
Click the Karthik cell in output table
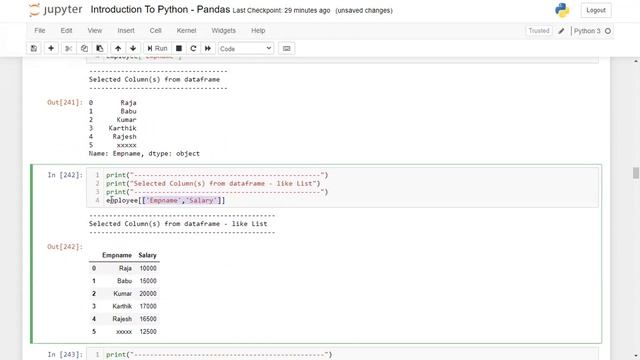click(x=122, y=306)
